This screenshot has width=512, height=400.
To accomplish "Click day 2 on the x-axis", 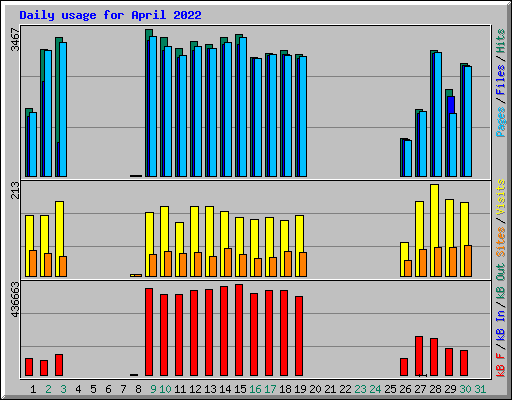I will pyautogui.click(x=48, y=389).
